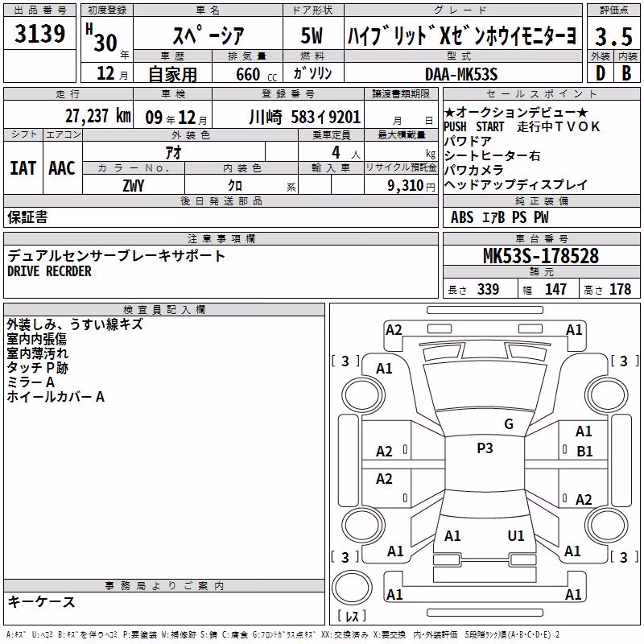Click the grade text ハイブリッドXゼンホウイモニターヨ
The width and height of the screenshot is (644, 644).
coord(462,35)
